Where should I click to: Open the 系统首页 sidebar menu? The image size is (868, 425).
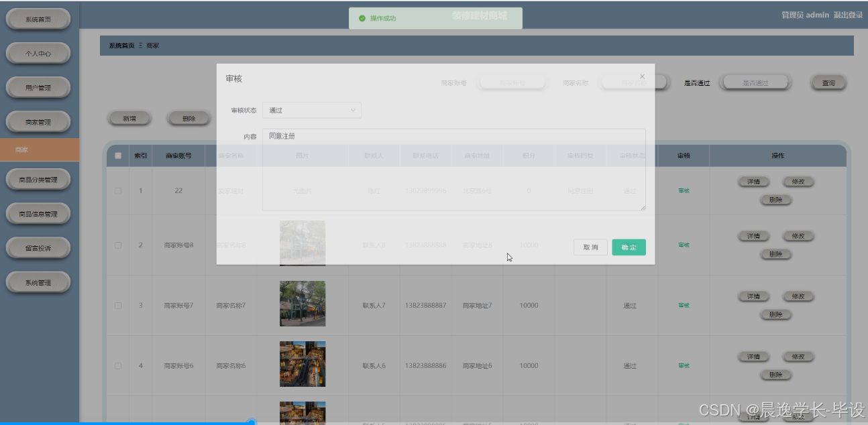(x=38, y=19)
